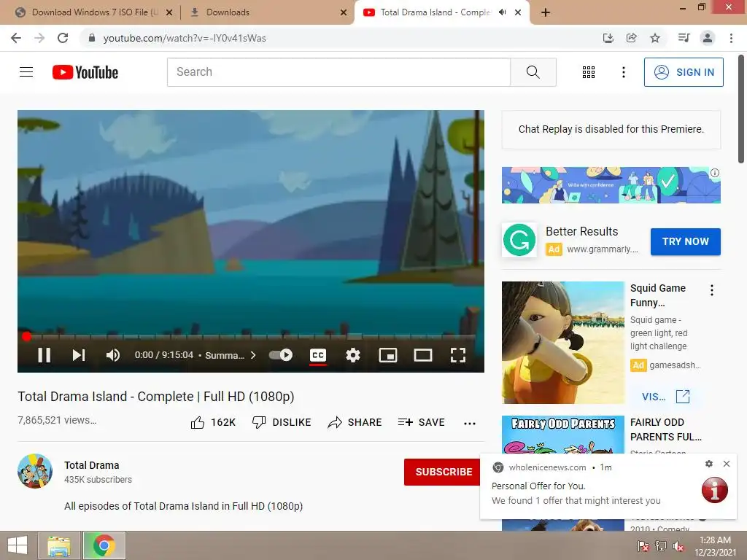Reload the current page
This screenshot has width=747, height=560.
point(63,38)
